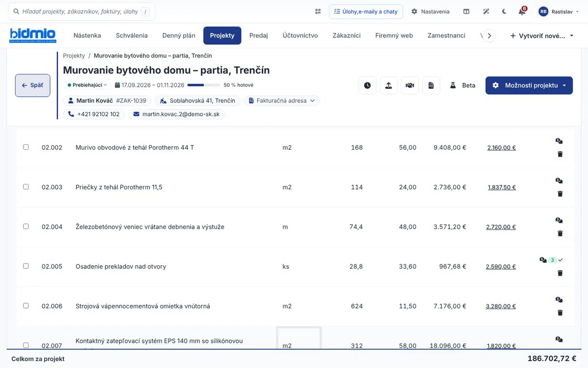Image resolution: width=588 pixels, height=368 pixels.
Task: Toggle the split layout view icon
Action: [466, 11]
